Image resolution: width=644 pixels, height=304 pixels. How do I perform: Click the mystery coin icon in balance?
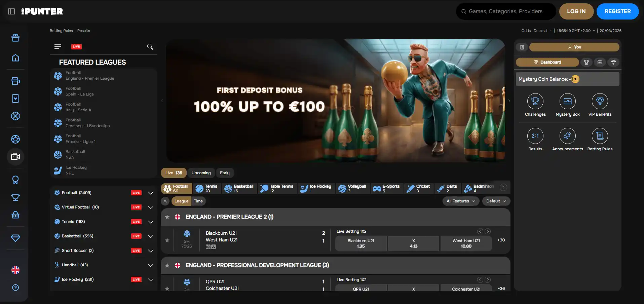coord(575,79)
